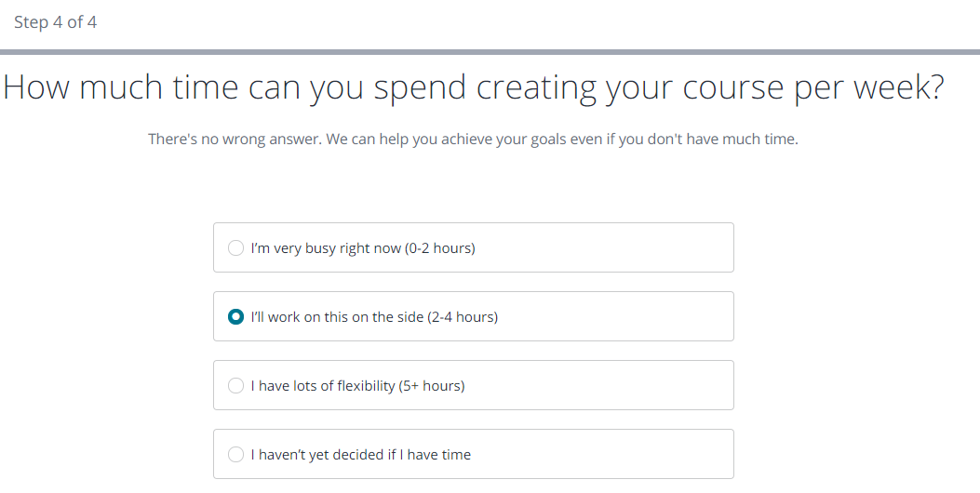Click the "I'll work on this on the side" label
The height and width of the screenshot is (493, 980).
[337, 317]
